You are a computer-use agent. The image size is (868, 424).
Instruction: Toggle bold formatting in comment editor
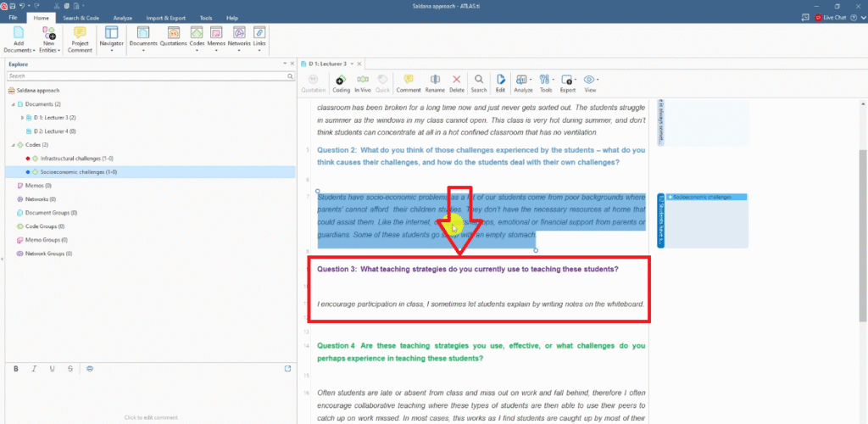(17, 368)
